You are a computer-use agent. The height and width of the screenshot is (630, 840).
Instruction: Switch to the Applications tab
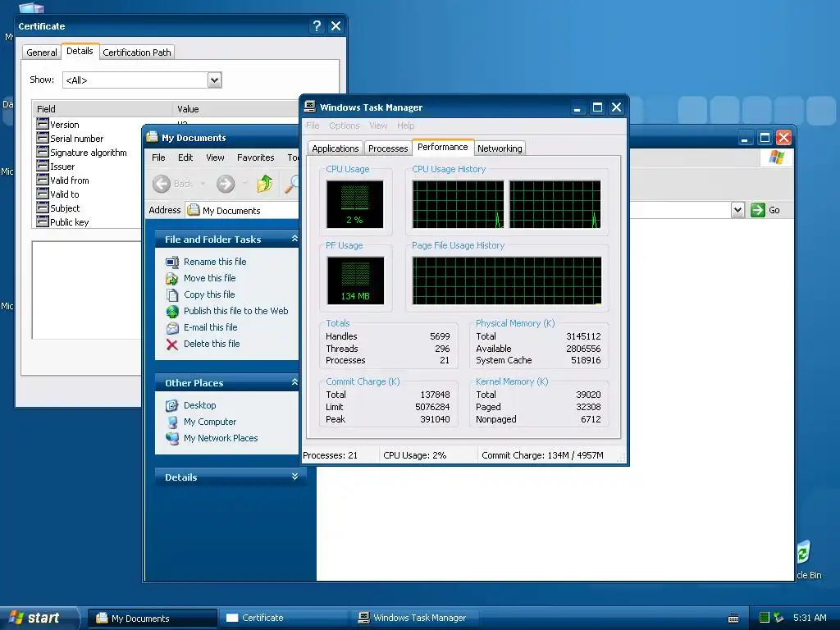336,148
